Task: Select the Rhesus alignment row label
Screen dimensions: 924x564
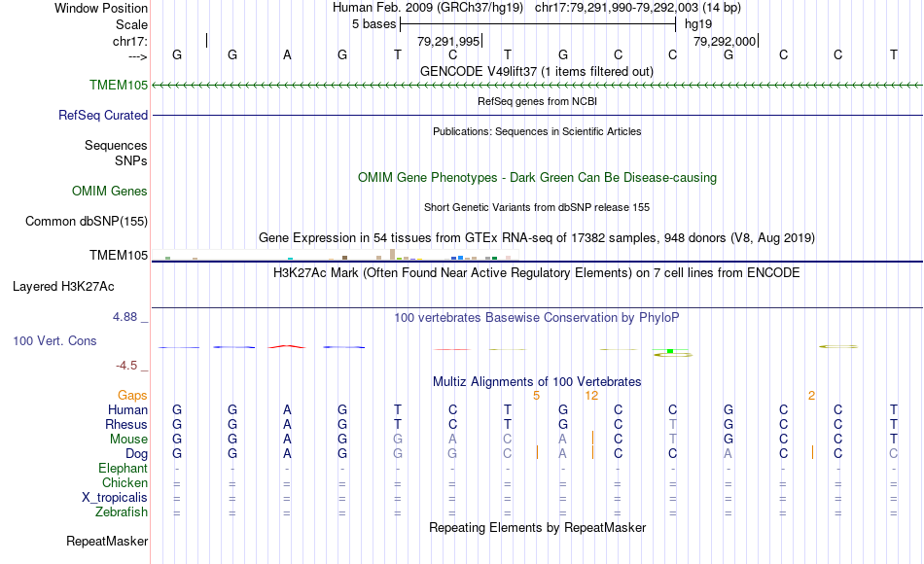Action: [126, 424]
